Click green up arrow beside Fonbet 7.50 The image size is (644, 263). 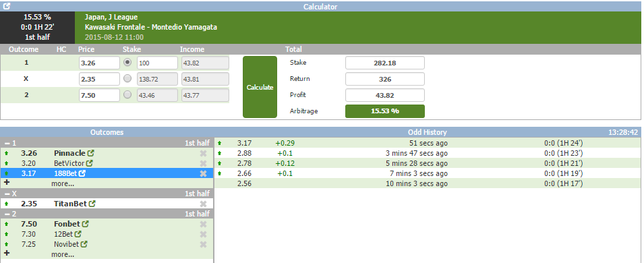[6, 224]
